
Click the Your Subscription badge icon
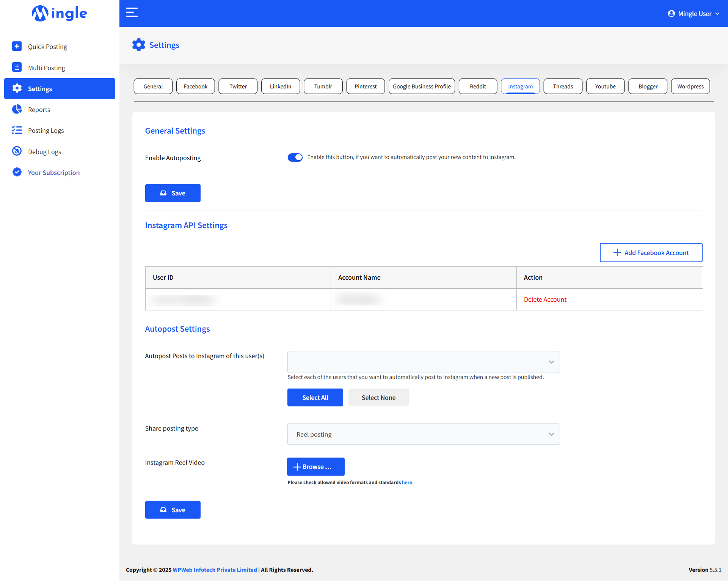click(x=17, y=172)
